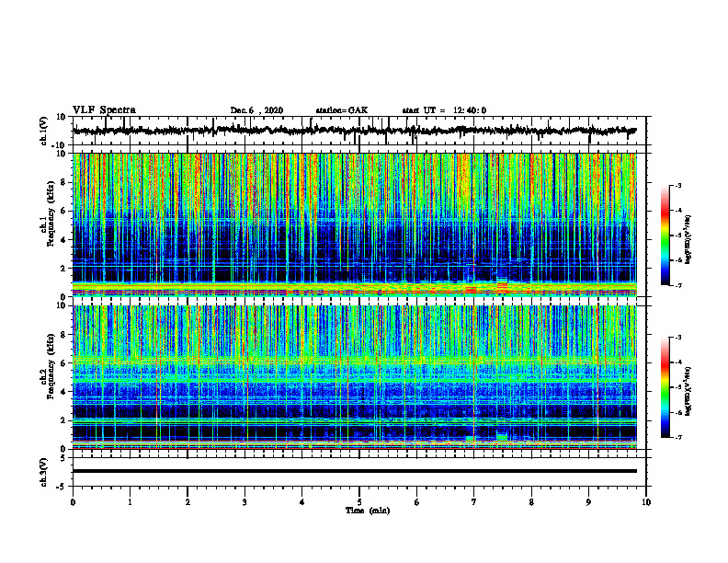Click time axis tick label "6"

click(x=417, y=502)
